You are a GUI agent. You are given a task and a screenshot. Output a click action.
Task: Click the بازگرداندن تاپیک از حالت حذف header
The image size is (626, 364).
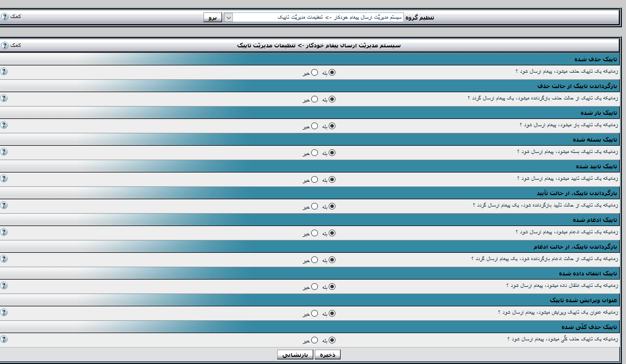coord(578,86)
